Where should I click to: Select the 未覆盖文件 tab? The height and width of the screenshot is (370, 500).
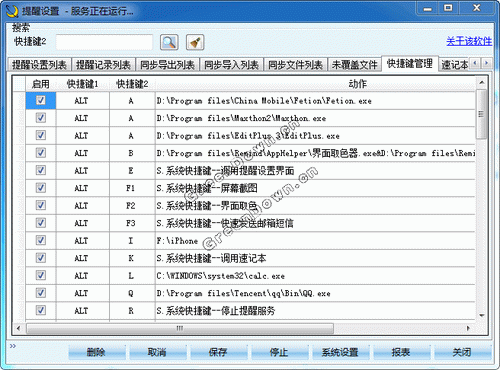coord(355,65)
